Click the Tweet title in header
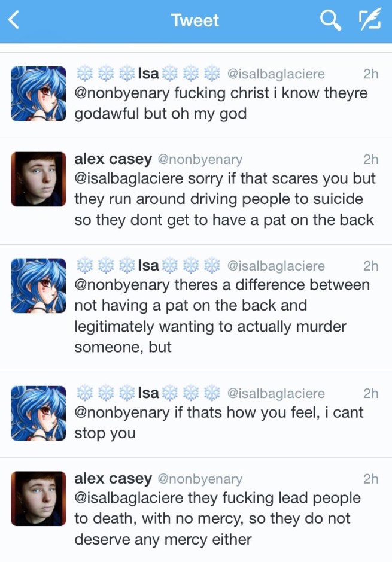This screenshot has height=562, width=392. [195, 20]
